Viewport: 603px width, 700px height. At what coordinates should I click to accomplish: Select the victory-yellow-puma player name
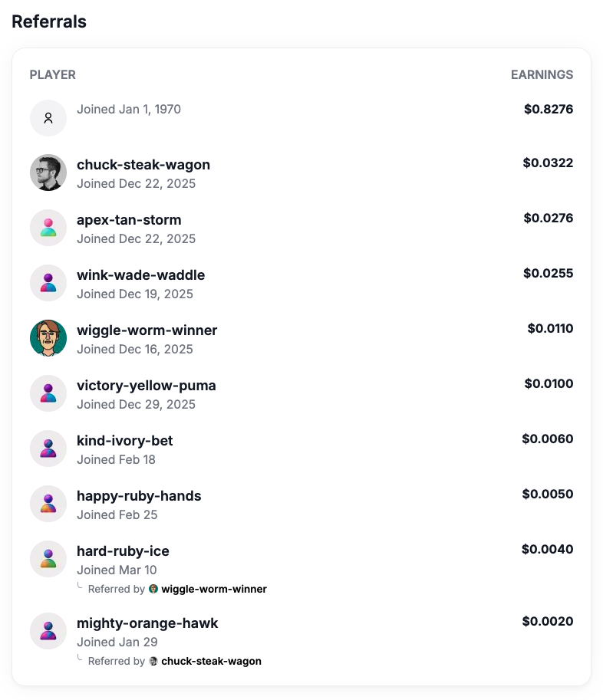(146, 386)
